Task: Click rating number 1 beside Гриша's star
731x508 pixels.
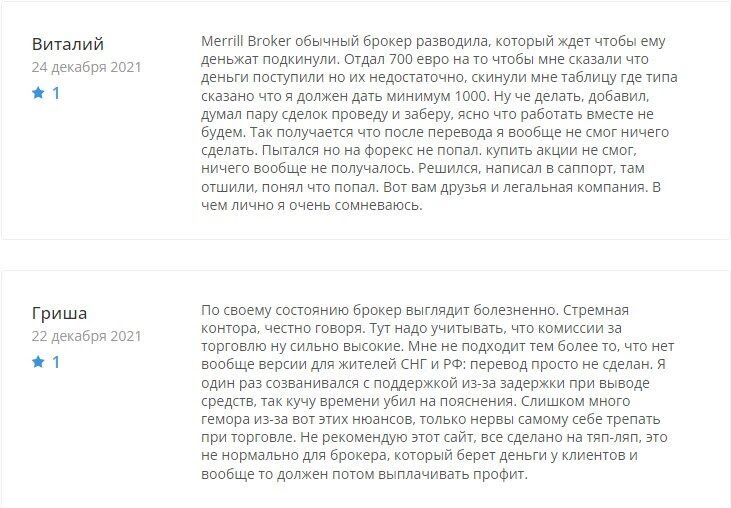Action: [56, 362]
